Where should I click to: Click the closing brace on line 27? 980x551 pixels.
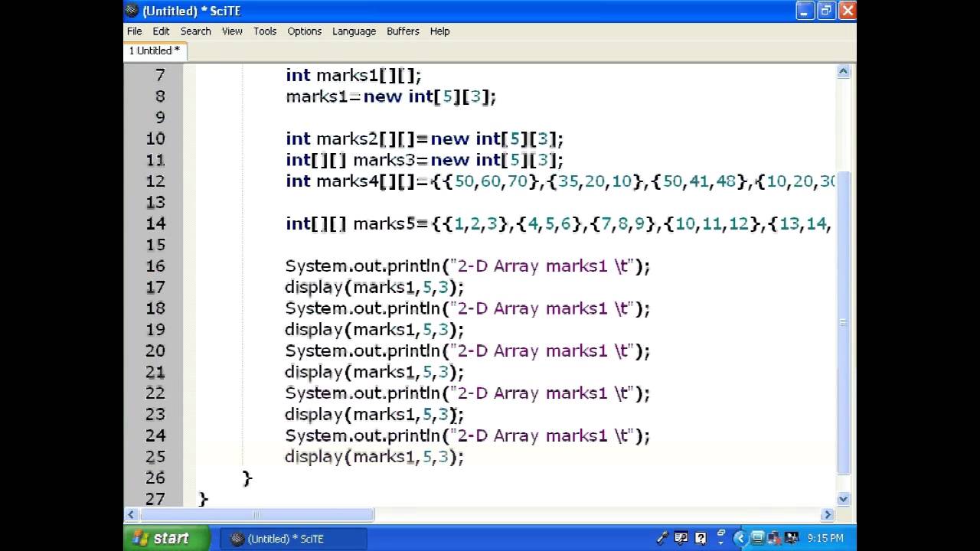click(203, 499)
